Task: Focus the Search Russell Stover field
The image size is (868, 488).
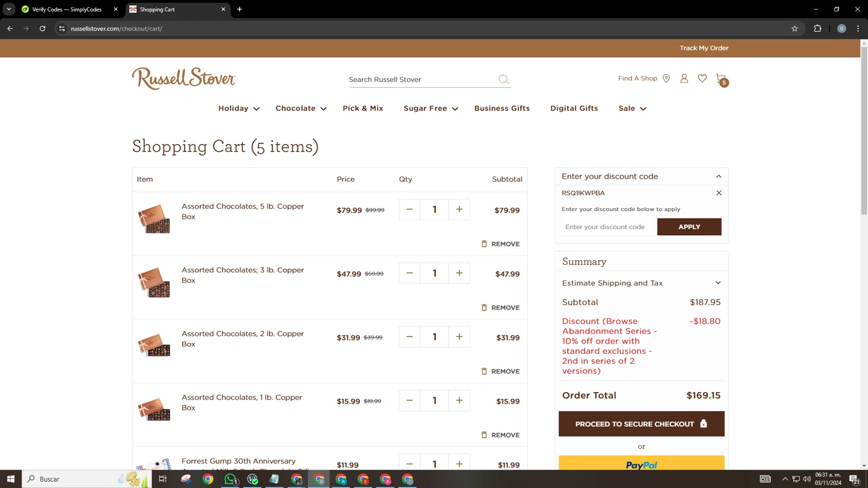Action: [422, 79]
